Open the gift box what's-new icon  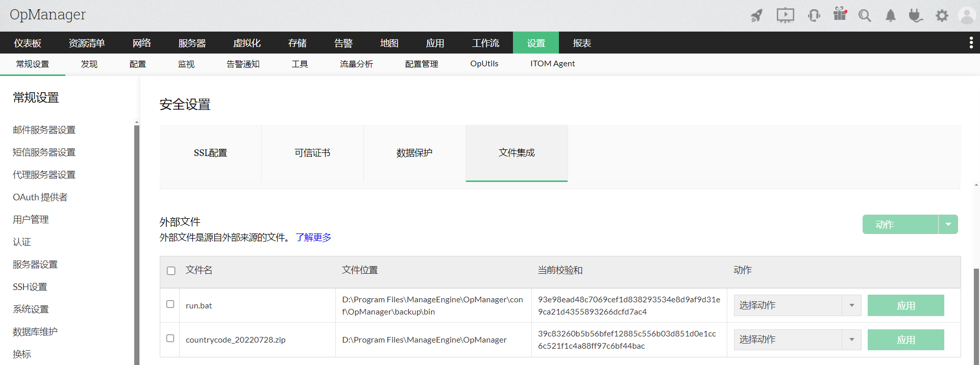(840, 14)
